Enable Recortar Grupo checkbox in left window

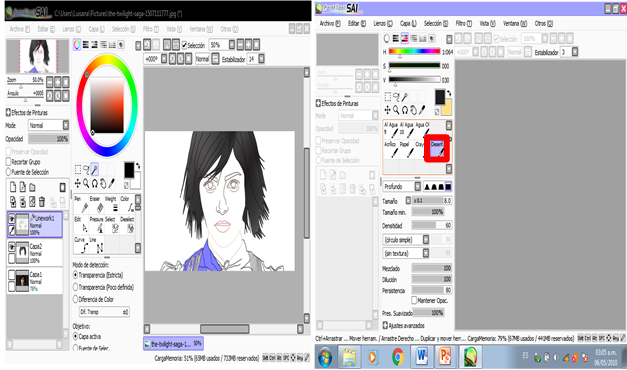8,162
